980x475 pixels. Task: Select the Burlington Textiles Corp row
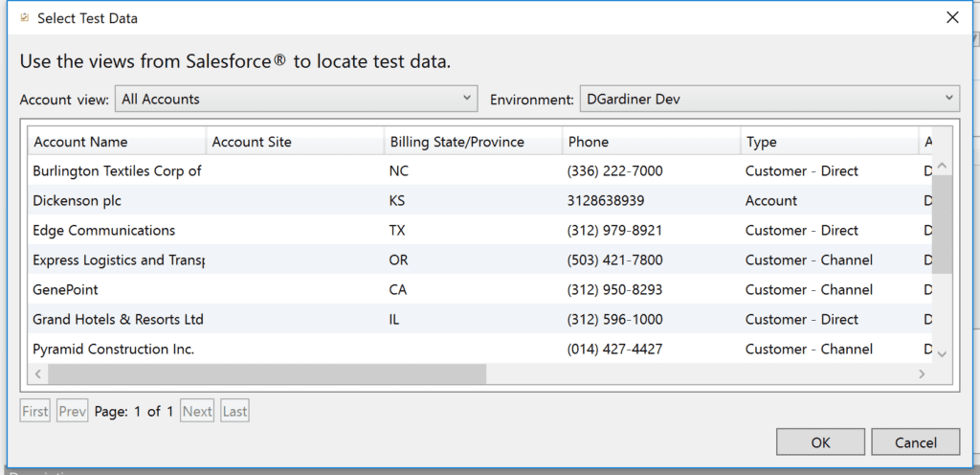click(x=117, y=171)
